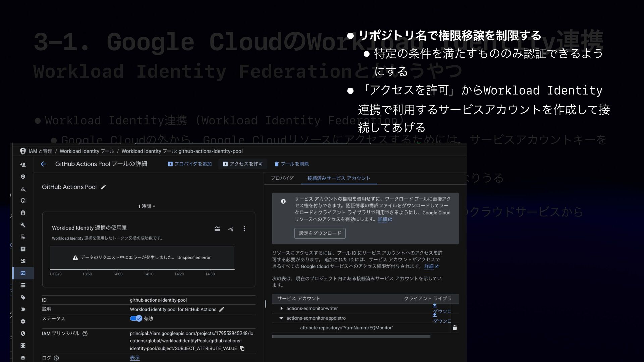Click the help icon next to IAM プリンシパル
This screenshot has width=644, height=362.
[x=85, y=334]
